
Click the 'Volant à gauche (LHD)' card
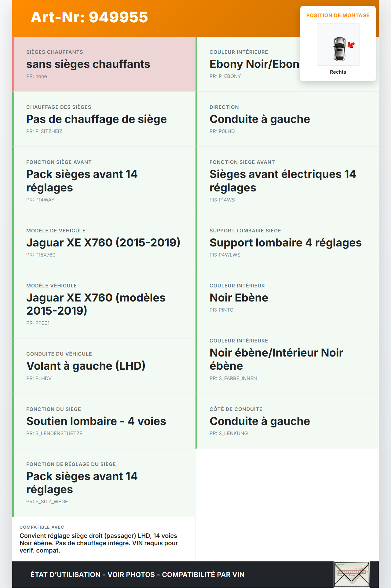104,366
